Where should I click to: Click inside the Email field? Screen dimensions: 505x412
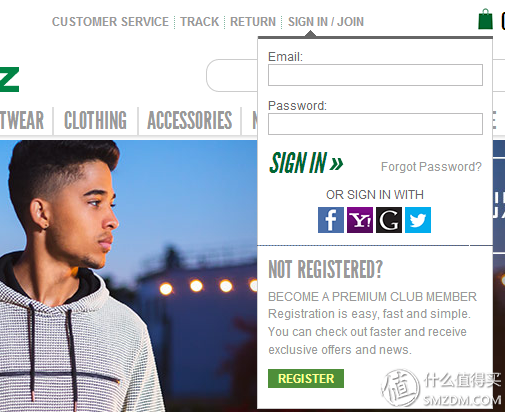375,75
